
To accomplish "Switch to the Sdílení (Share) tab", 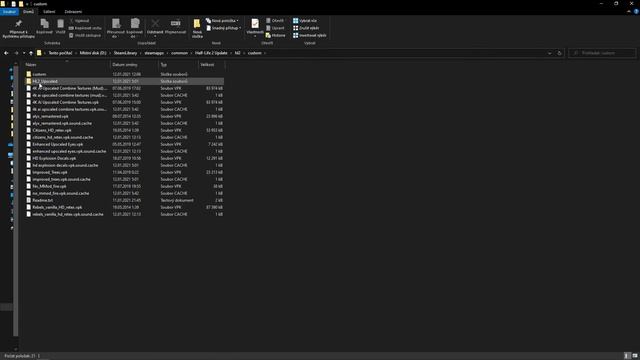I will [x=49, y=11].
